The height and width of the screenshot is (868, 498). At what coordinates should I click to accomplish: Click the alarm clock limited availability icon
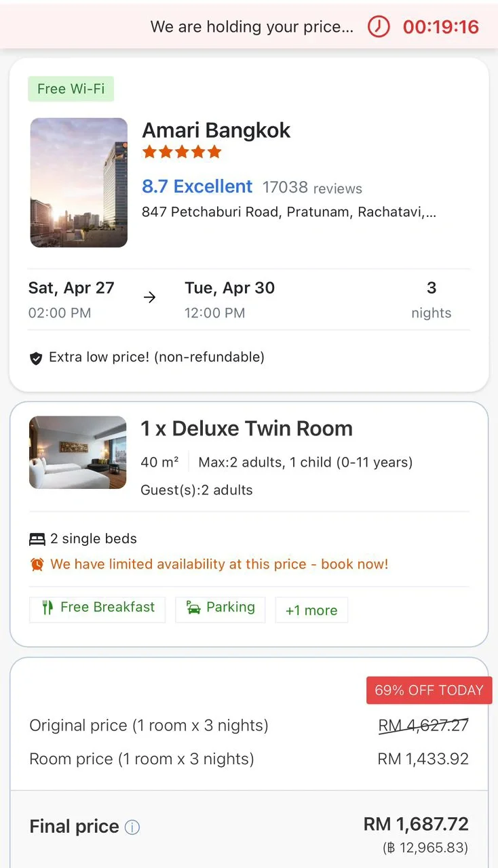coord(37,564)
